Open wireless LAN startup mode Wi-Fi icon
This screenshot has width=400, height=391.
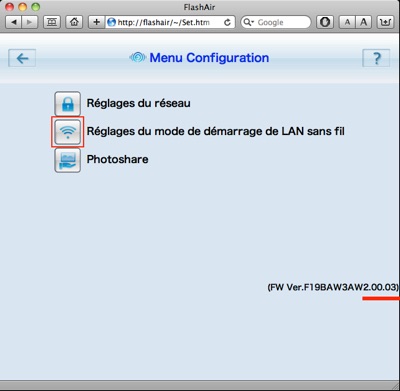67,132
